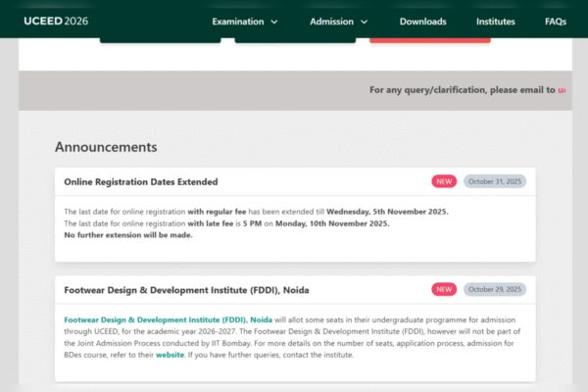
Task: Open the Footwear Design & Development Institute announcement title
Action: [x=187, y=290]
